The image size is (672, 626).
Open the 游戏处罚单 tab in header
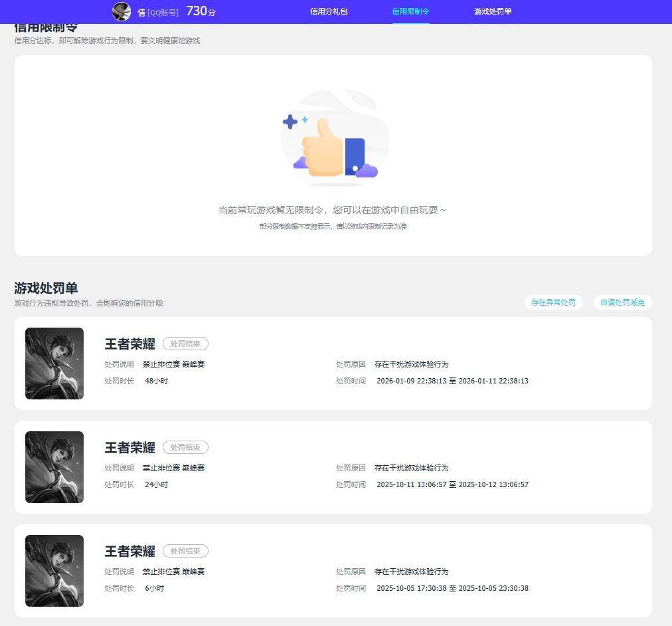click(x=493, y=11)
